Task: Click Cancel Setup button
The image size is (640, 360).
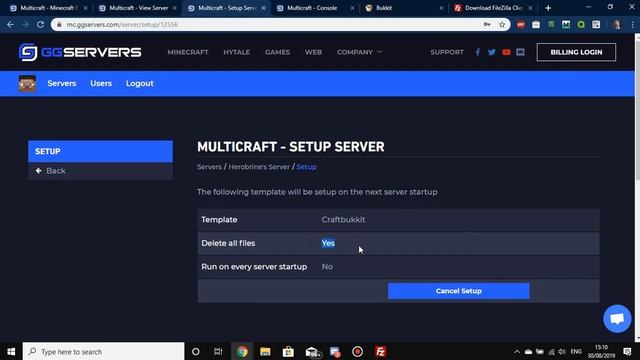Action: [x=458, y=291]
